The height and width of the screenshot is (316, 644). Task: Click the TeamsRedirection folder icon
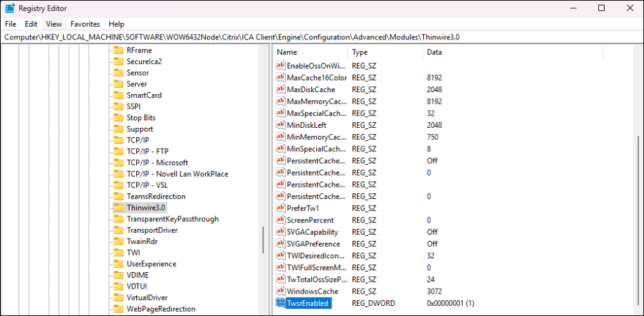pyautogui.click(x=119, y=196)
